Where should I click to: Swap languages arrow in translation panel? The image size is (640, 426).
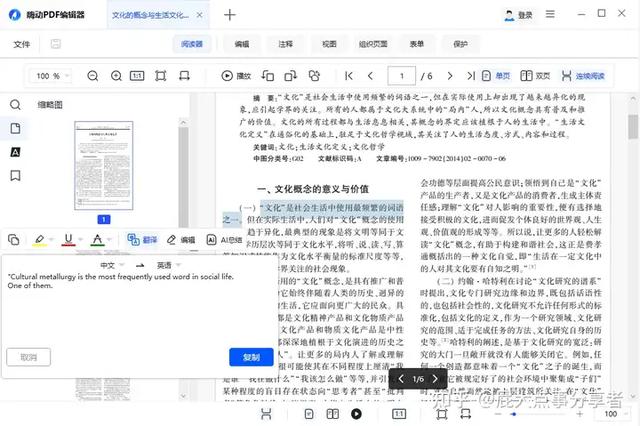(x=140, y=266)
